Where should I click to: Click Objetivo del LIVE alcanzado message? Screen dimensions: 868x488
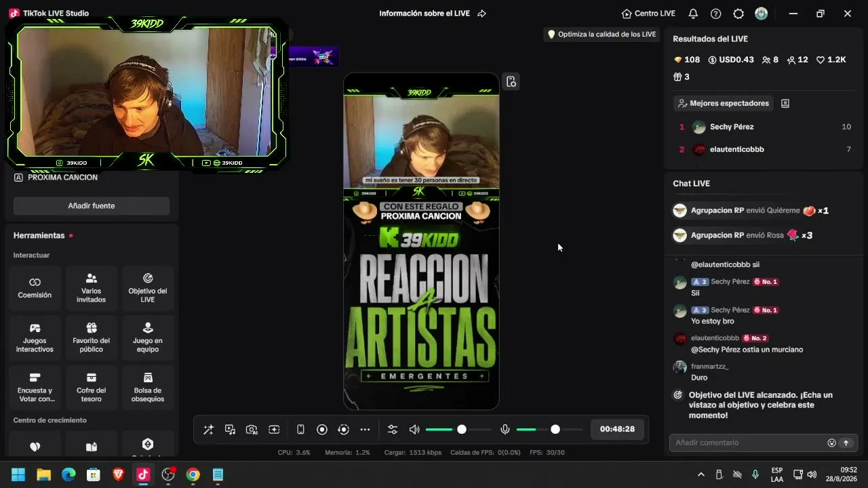(x=761, y=405)
